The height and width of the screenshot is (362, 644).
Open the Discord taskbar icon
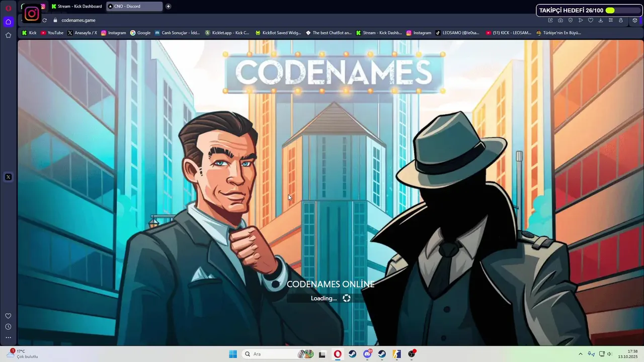[367, 354]
